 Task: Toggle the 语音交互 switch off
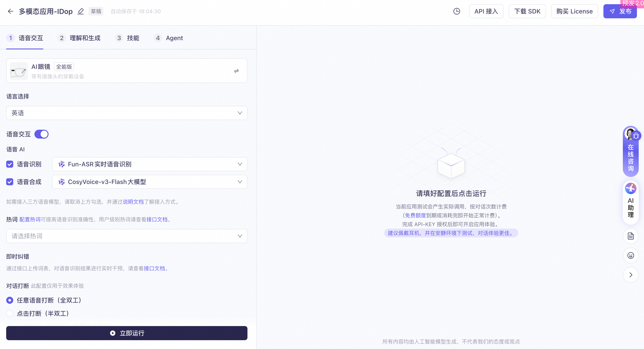click(x=41, y=134)
